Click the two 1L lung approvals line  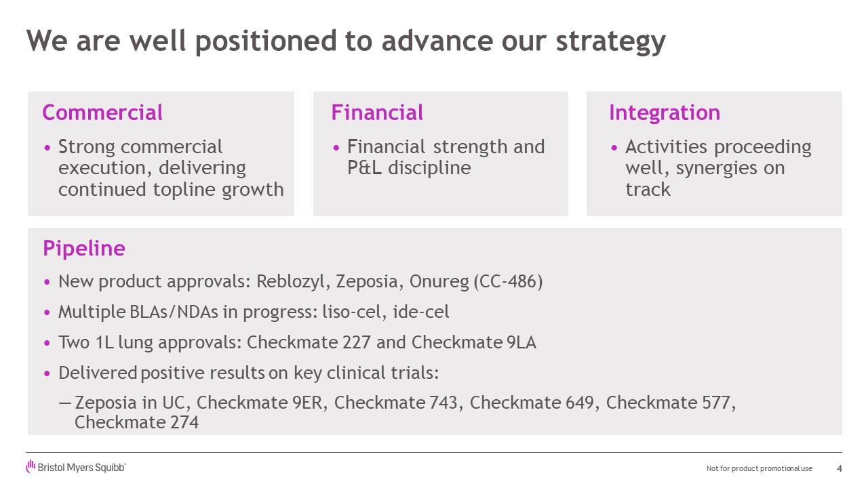[x=297, y=342]
